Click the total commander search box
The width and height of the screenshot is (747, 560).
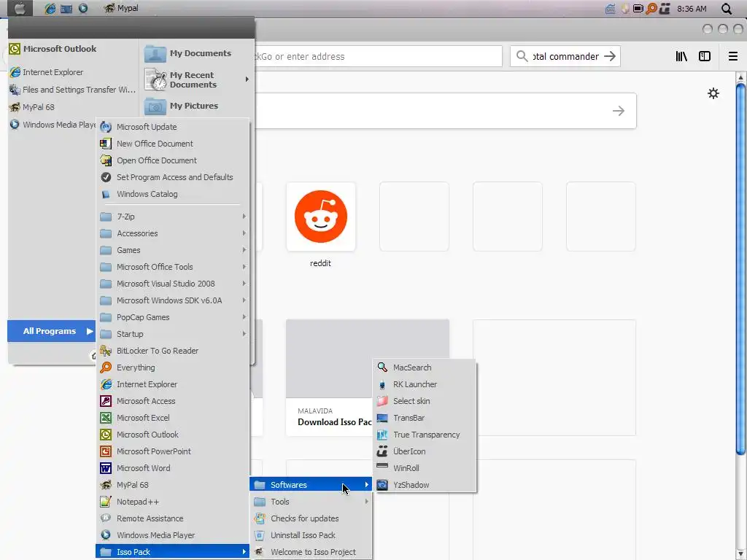click(x=565, y=56)
